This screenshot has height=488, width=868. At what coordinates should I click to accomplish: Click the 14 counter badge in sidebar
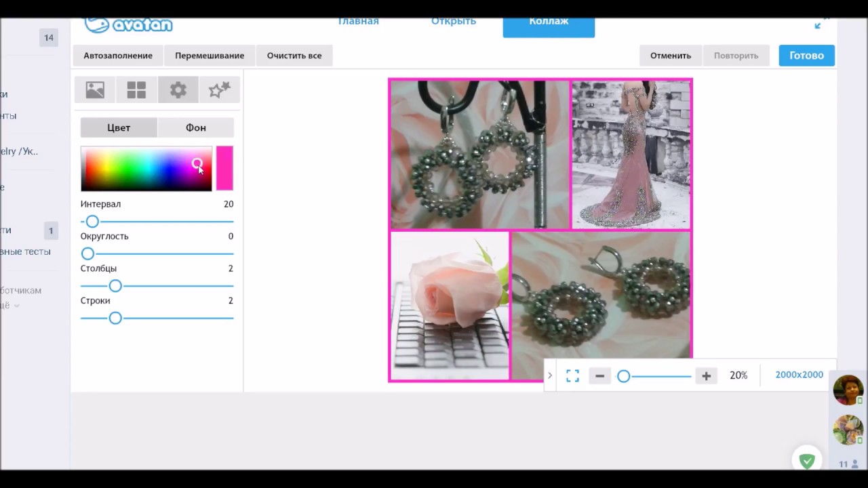[x=49, y=38]
